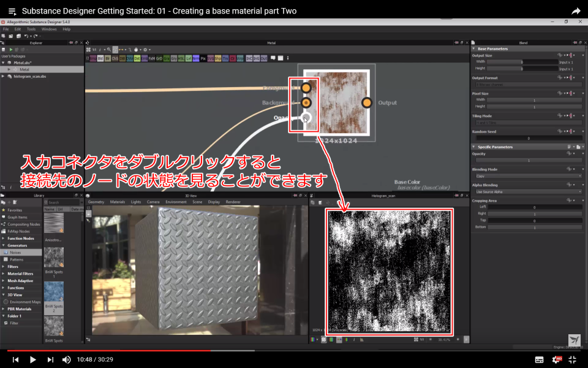This screenshot has height=368, width=588.
Task: Skip to next video
Action: [x=50, y=360]
